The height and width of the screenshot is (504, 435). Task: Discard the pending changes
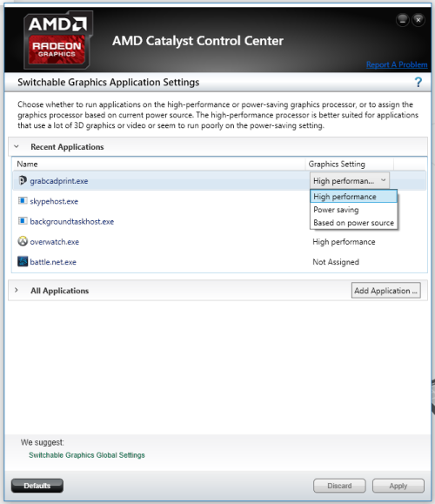(x=339, y=486)
